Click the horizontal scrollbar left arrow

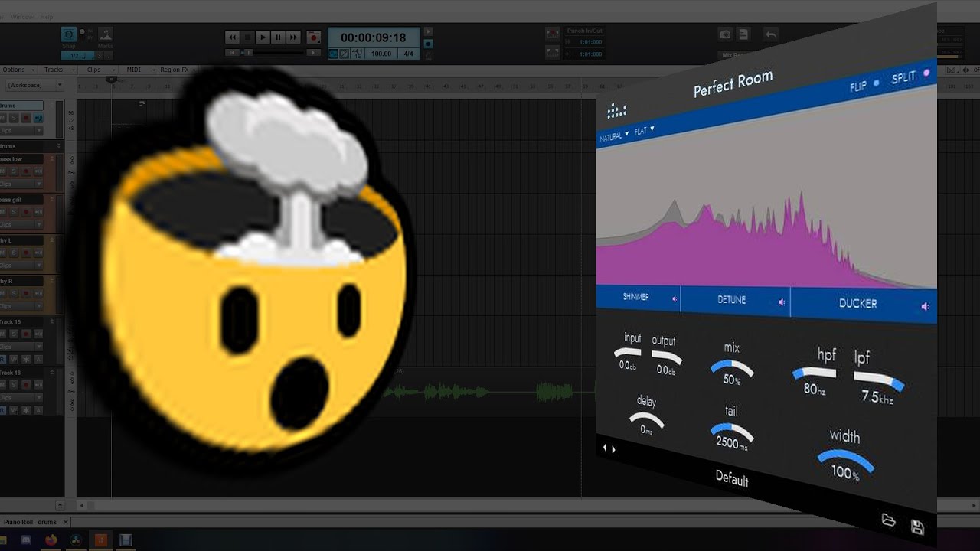coord(83,505)
